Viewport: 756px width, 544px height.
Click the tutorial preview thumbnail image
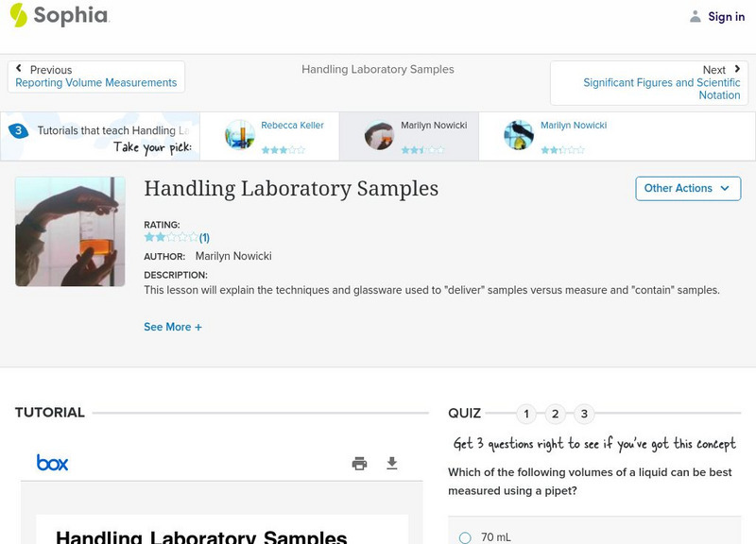click(x=69, y=231)
